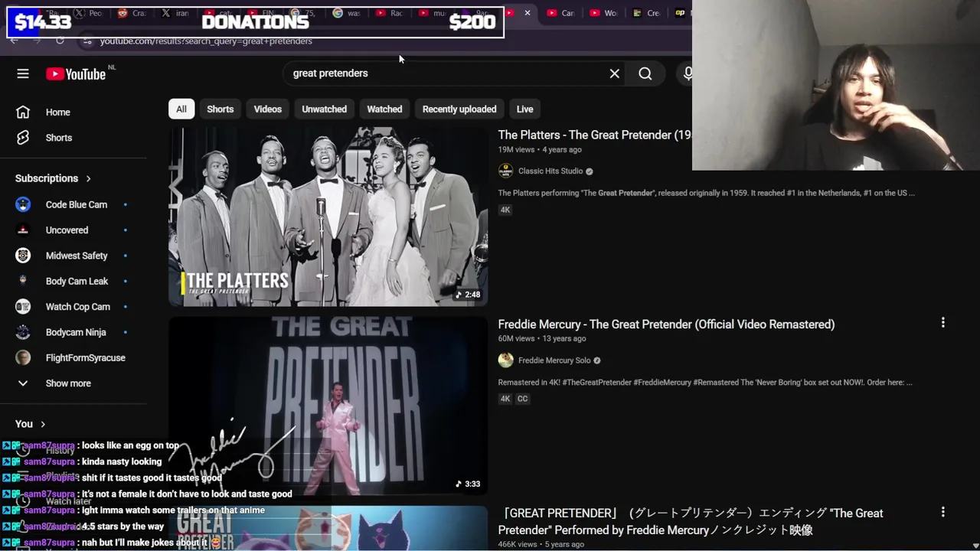Screen dimensions: 980x551
Task: Click the GREAT PRETENDER anime thumbnail
Action: coord(328,528)
